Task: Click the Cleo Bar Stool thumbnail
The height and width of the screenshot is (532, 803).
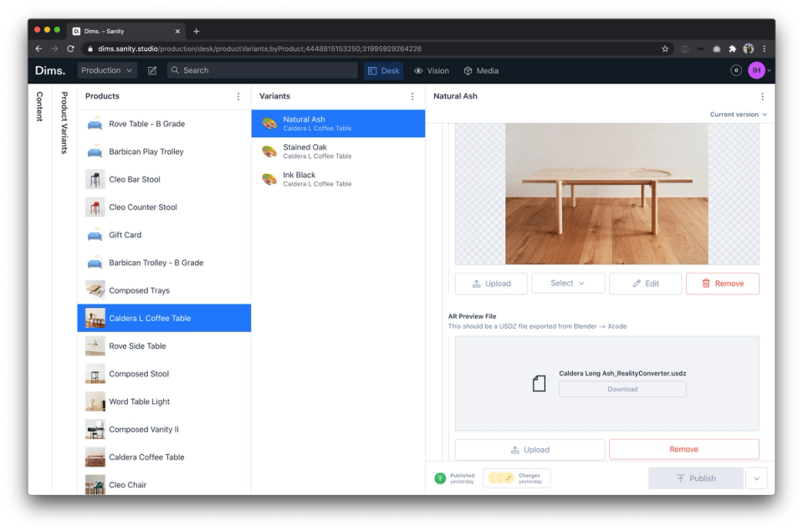Action: point(95,180)
